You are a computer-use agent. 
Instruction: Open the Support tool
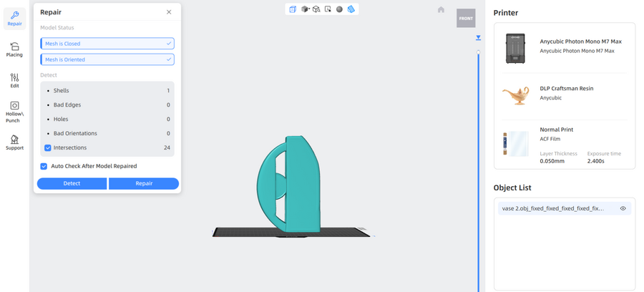point(14,142)
